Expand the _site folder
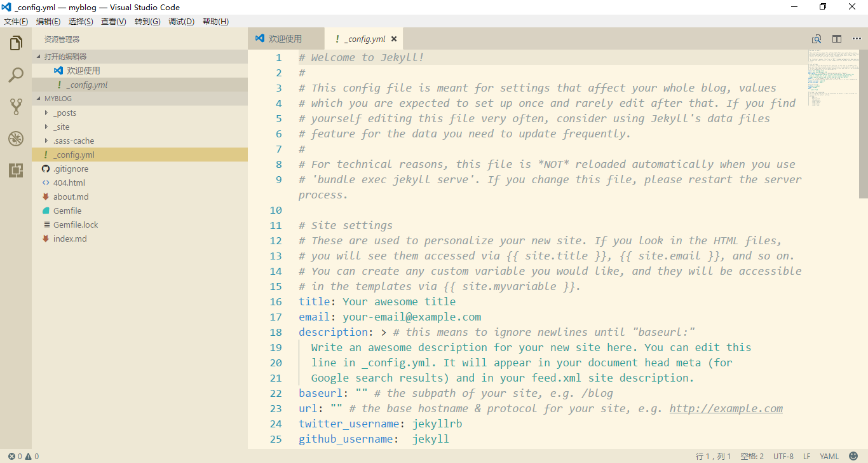This screenshot has width=868, height=463. click(x=46, y=127)
